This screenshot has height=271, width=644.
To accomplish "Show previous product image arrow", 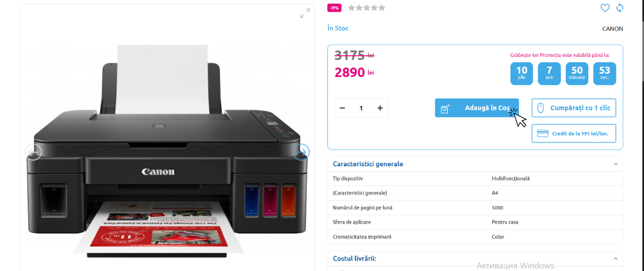I will point(33,152).
